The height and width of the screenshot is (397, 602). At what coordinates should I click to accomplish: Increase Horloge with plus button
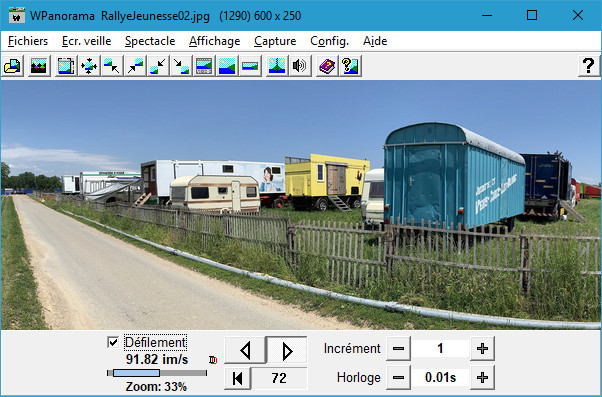[482, 378]
